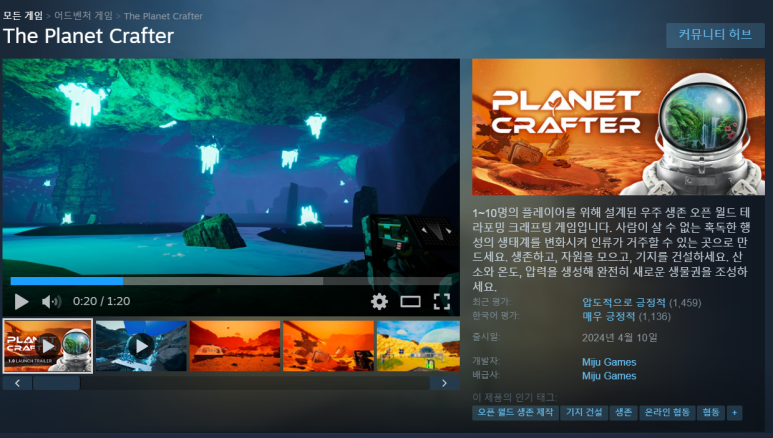Mute the video volume speaker icon
Image resolution: width=773 pixels, height=438 pixels.
pyautogui.click(x=51, y=301)
